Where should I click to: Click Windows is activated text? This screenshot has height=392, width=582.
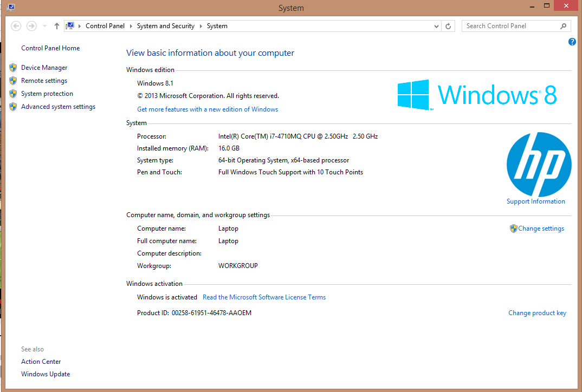coord(167,297)
